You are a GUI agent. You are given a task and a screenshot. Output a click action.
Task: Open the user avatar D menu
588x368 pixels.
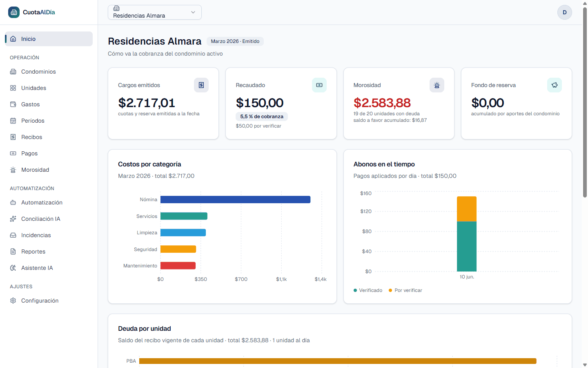point(565,12)
